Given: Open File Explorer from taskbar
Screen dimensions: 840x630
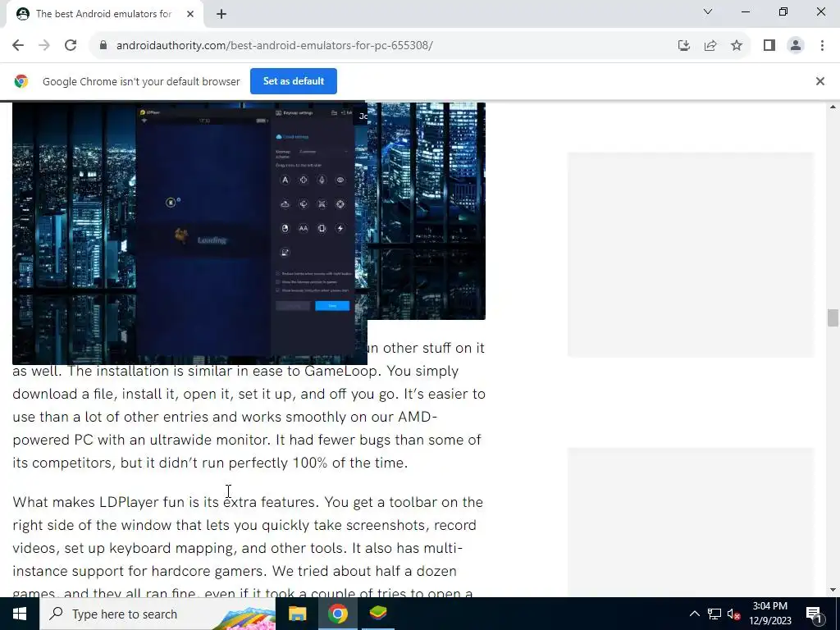Looking at the screenshot, I should pyautogui.click(x=297, y=614).
